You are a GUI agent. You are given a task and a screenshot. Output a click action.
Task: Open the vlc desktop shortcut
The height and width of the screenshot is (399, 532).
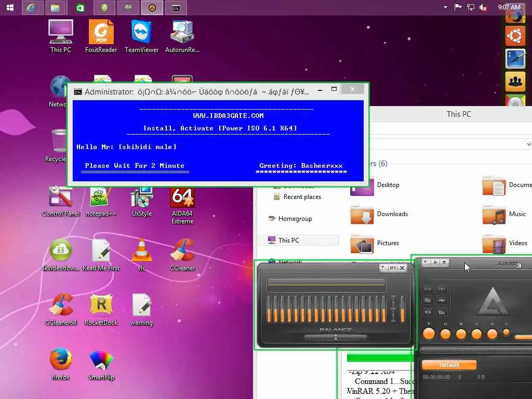141,255
